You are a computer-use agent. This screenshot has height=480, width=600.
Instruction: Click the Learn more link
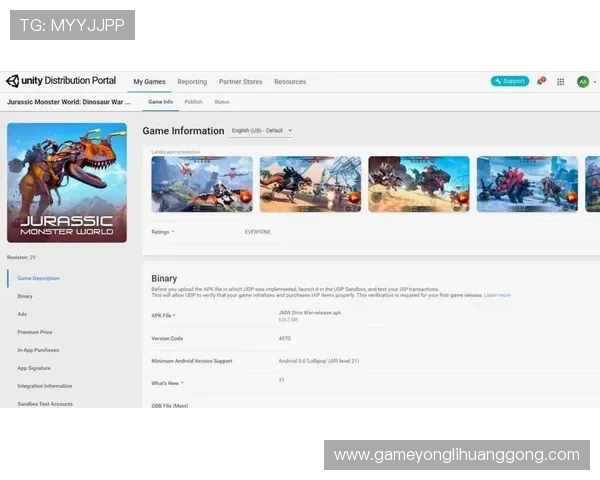click(497, 295)
